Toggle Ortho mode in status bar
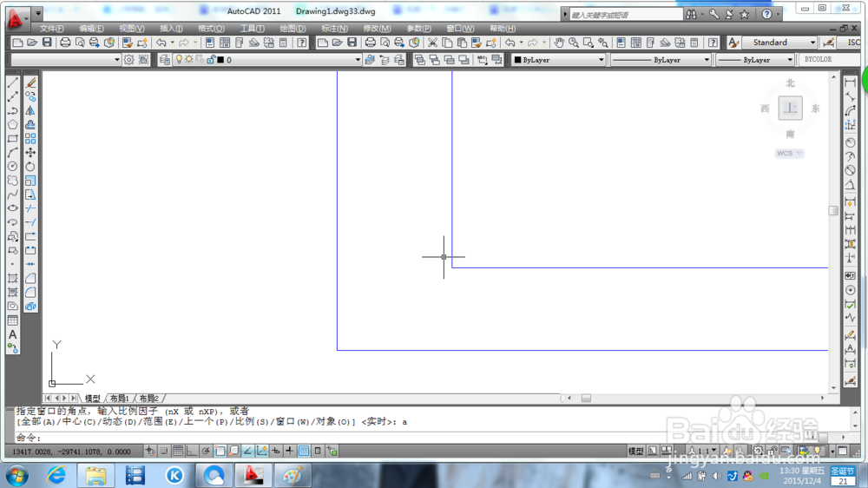This screenshot has width=868, height=488. point(192,451)
